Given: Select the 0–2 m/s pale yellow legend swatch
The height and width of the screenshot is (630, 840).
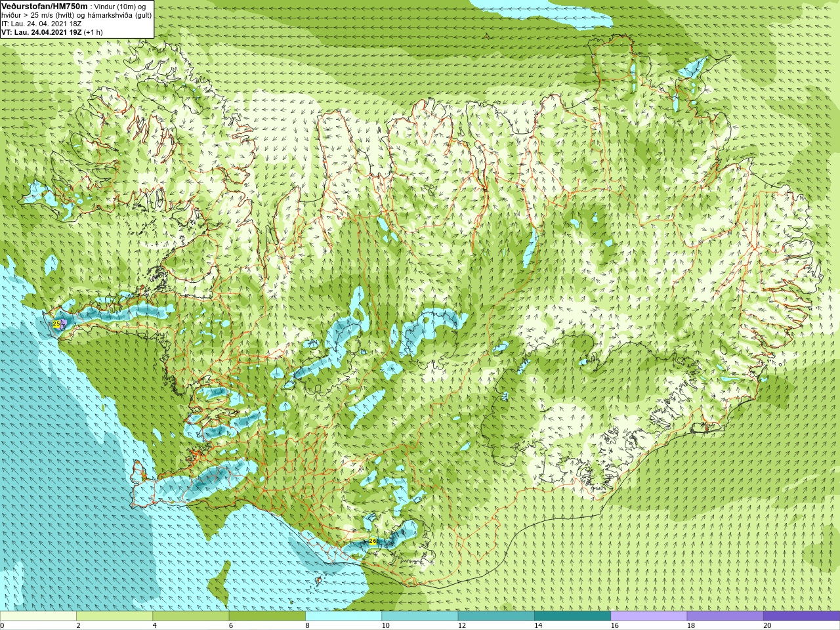Looking at the screenshot, I should [x=38, y=616].
